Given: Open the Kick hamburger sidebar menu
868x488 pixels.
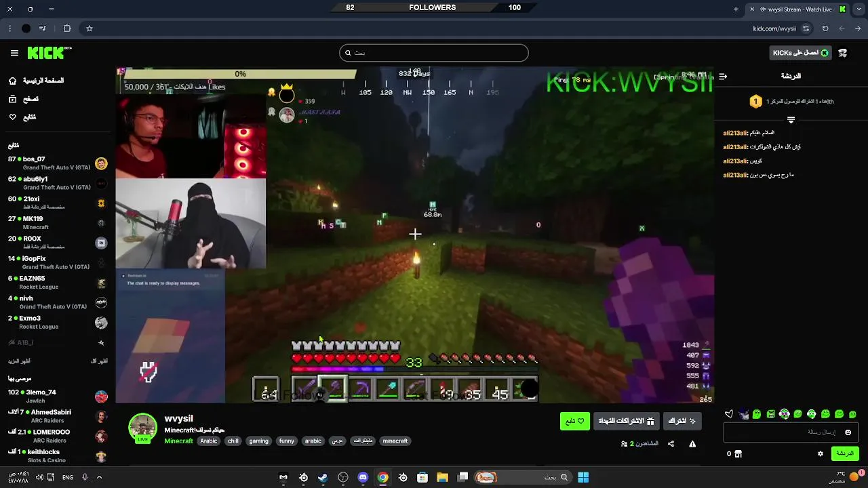Looking at the screenshot, I should point(14,53).
